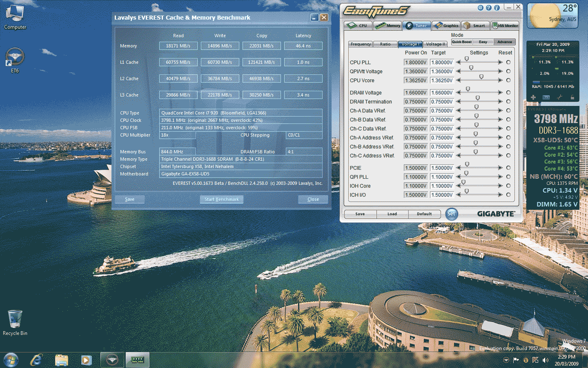Click the QPI/Vtt Voltage slider handle

coord(471,68)
